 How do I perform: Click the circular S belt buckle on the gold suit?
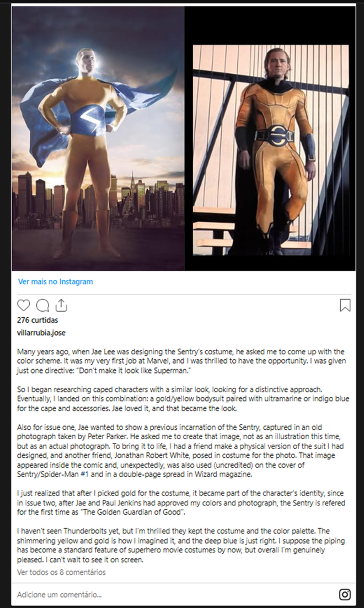click(279, 135)
